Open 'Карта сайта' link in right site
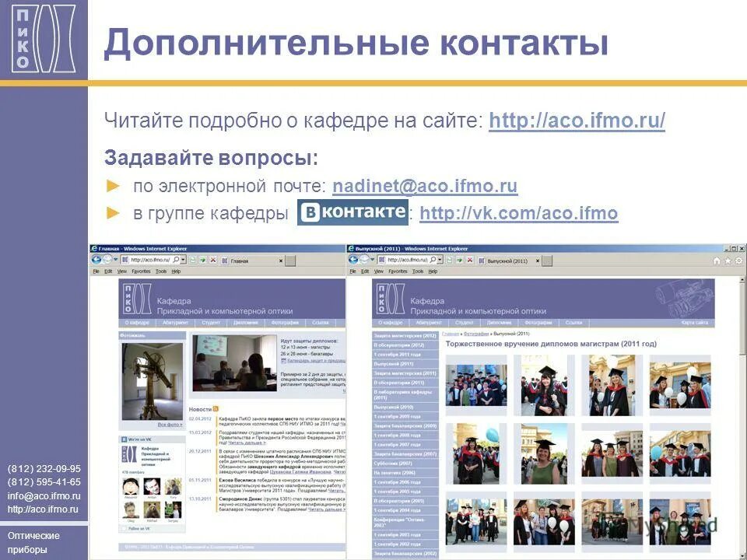Image resolution: width=747 pixels, height=560 pixels. click(695, 322)
